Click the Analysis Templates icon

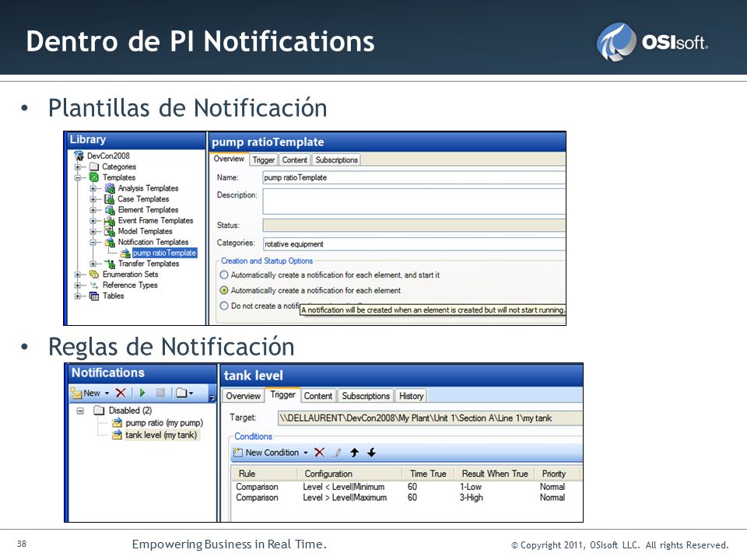(110, 188)
